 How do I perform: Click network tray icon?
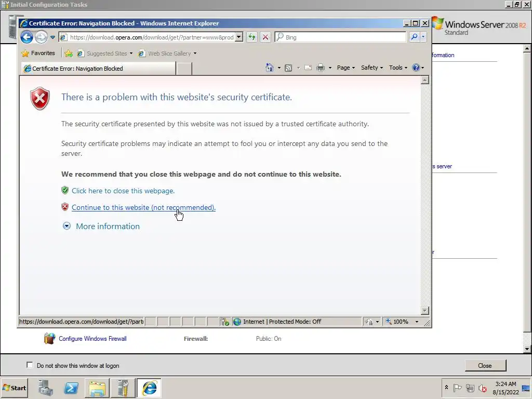[470, 388]
